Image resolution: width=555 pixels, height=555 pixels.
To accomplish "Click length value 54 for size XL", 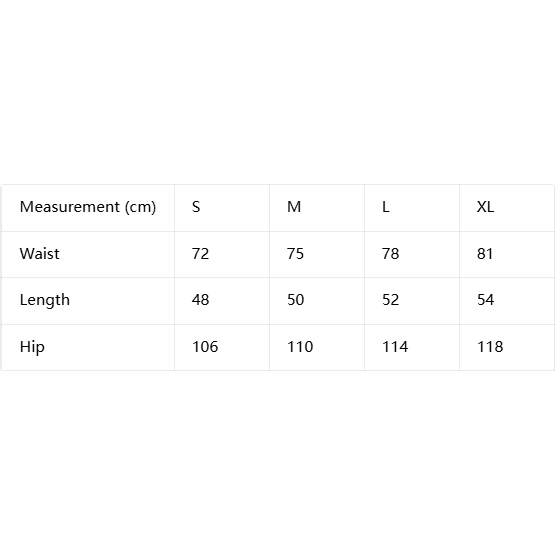I will 507,301.
